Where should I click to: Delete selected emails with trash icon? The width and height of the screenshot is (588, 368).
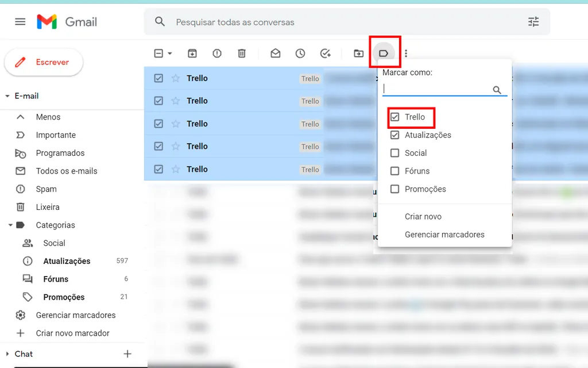tap(242, 53)
